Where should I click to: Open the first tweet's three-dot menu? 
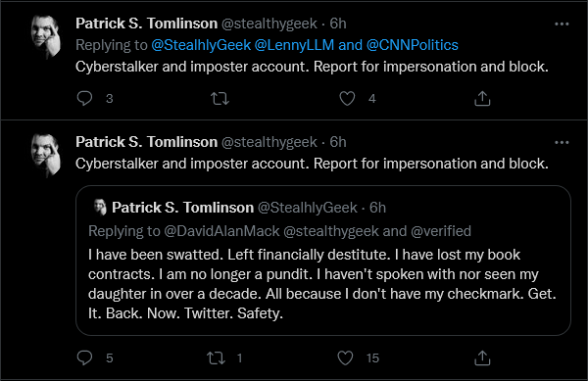click(562, 24)
